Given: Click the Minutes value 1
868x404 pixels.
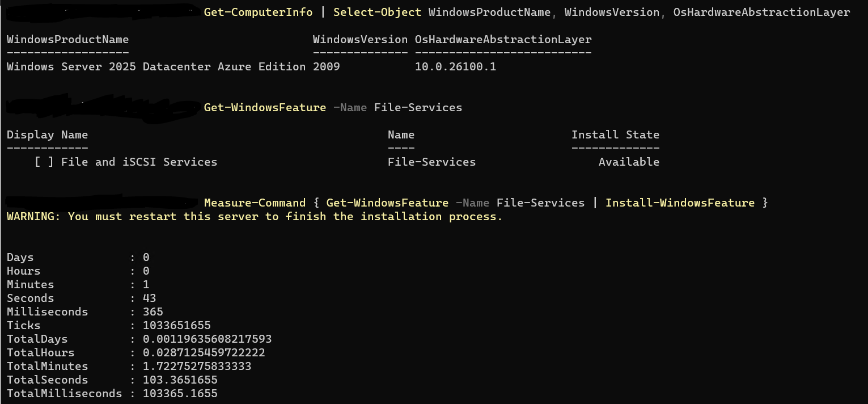Looking at the screenshot, I should coord(146,284).
